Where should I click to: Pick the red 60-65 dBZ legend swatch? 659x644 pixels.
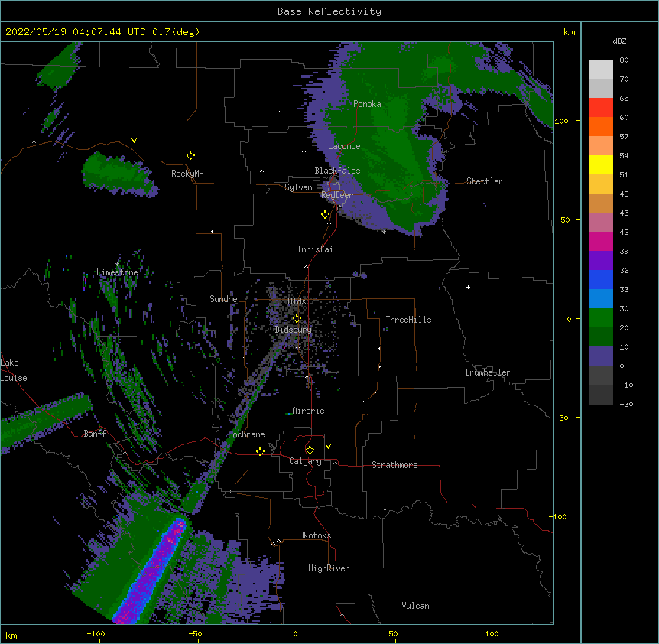click(x=601, y=108)
